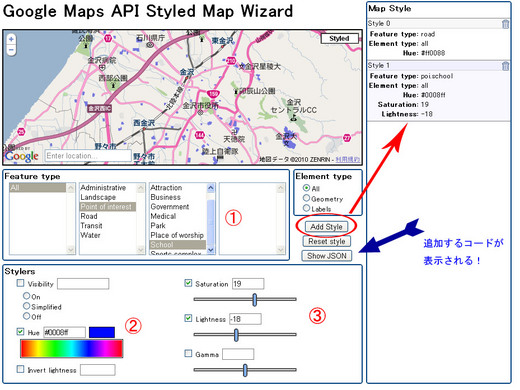
Task: Choose the Simplified visibility radio option
Action: click(26, 306)
